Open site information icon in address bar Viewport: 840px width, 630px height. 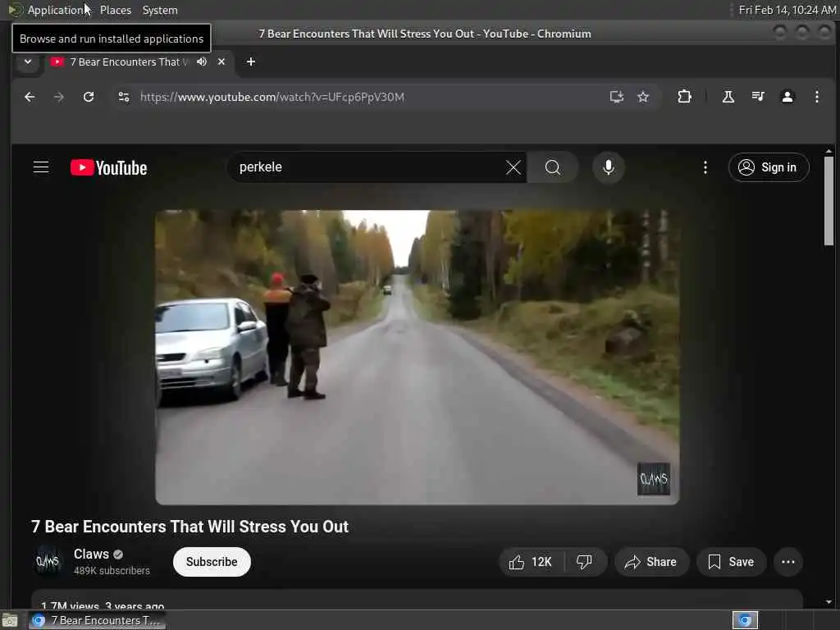pos(124,97)
